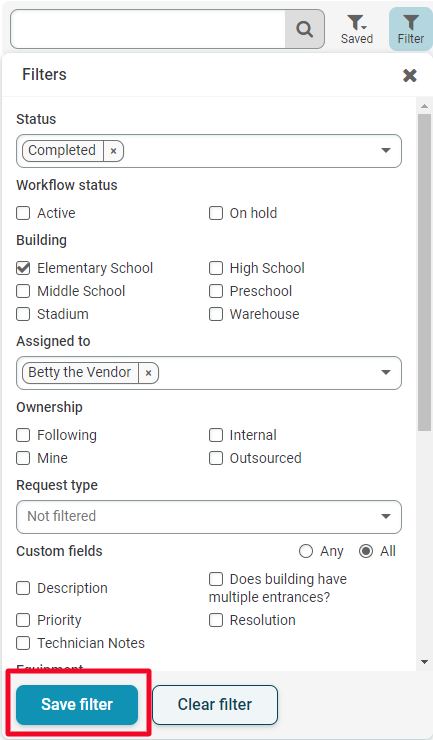Viewport: 433px width, 740px height.
Task: Click the filters panel scrollbar thumb
Action: 424,272
